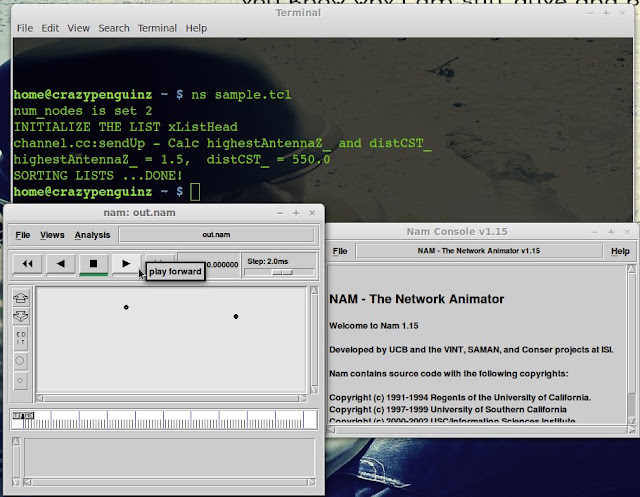Click the left node in nam canvas
Viewport: 640px width, 497px height.
(x=126, y=307)
